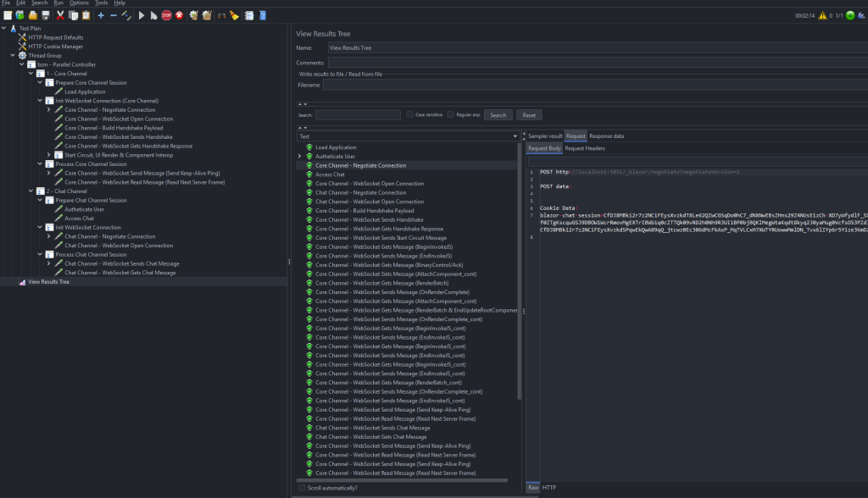Select HTTP Cookie Manager in tree
This screenshot has width=868, height=498.
pyautogui.click(x=55, y=47)
